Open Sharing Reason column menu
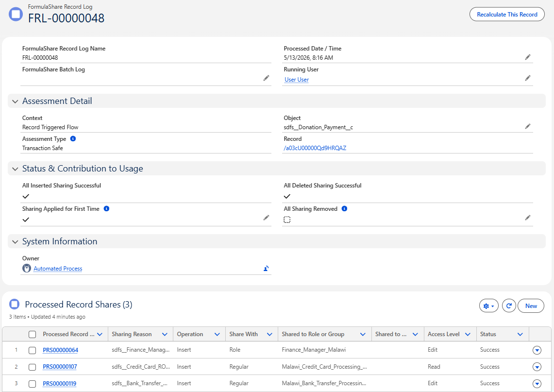Viewport: 554px width, 392px height. coord(165,334)
